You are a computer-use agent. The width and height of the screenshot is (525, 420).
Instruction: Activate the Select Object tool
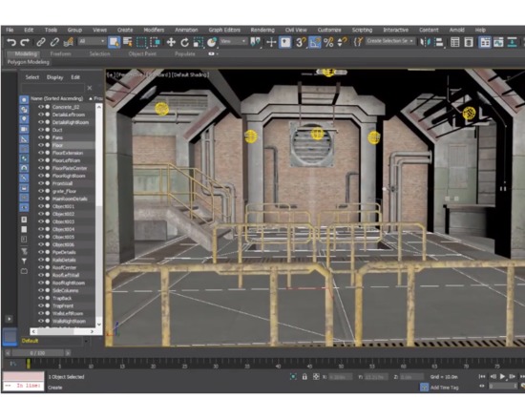[x=114, y=42]
